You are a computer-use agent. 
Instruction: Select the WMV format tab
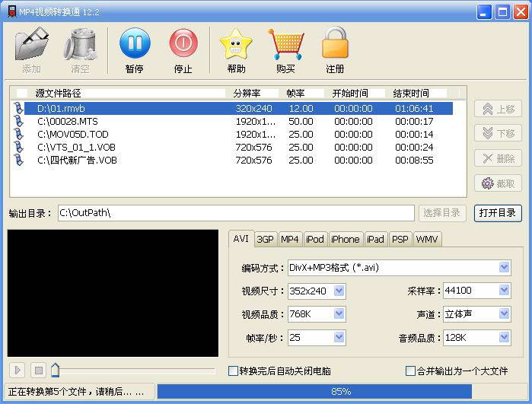click(x=427, y=239)
